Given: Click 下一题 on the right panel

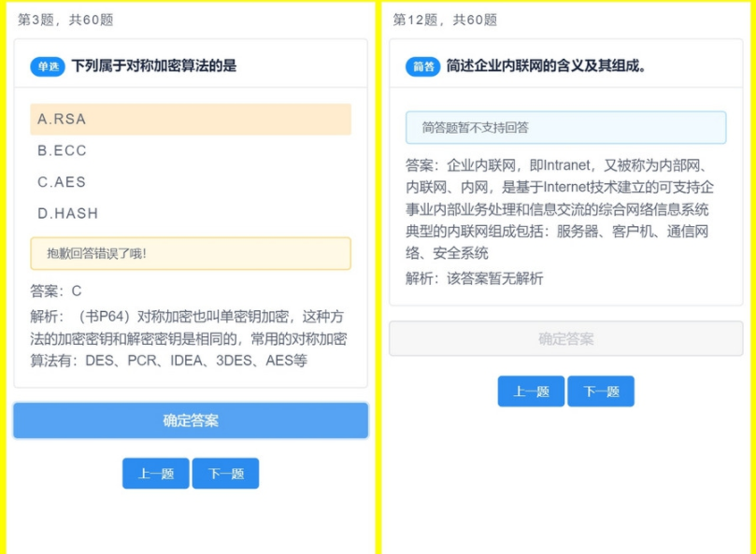Looking at the screenshot, I should coord(601,391).
